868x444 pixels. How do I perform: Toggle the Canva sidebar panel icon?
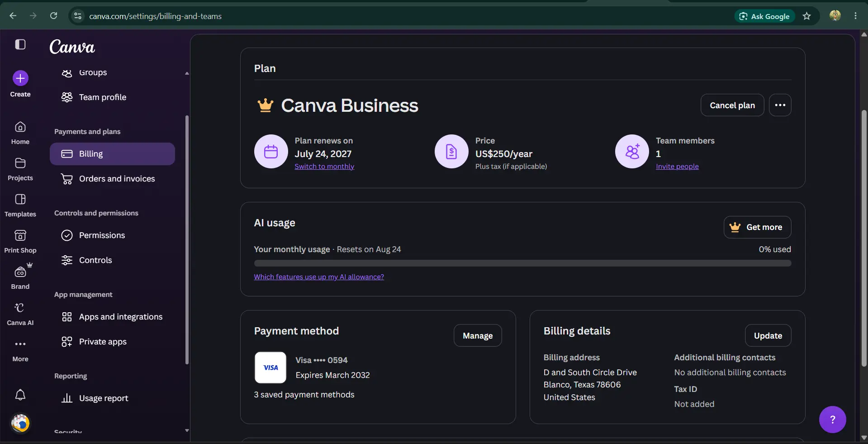[x=20, y=44]
